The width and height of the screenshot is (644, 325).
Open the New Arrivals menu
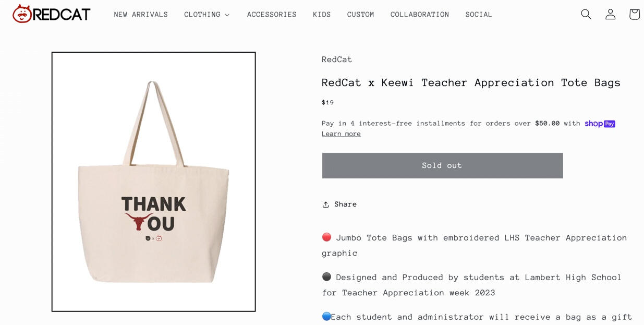pyautogui.click(x=141, y=15)
